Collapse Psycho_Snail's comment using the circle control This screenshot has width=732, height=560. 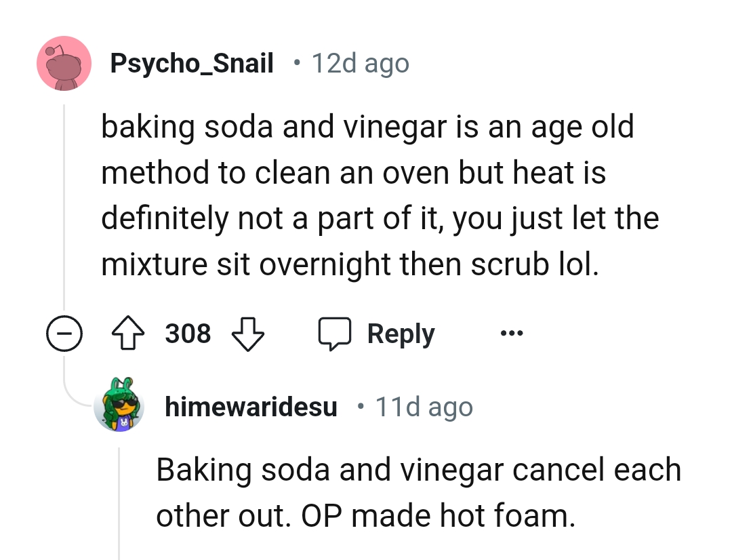[65, 333]
